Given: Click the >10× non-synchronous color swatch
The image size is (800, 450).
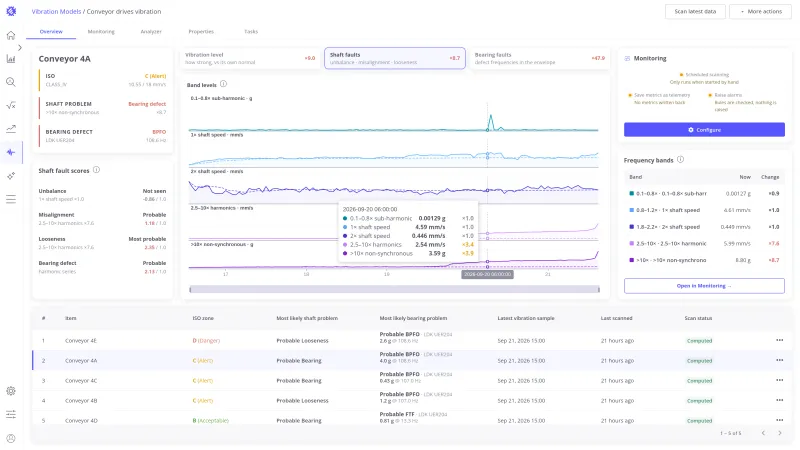Looking at the screenshot, I should [632, 260].
